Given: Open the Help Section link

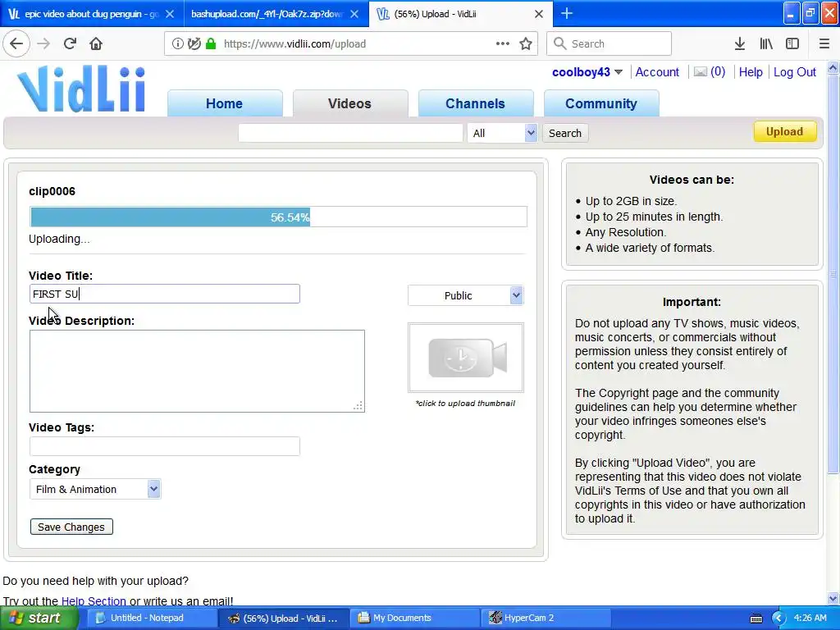Looking at the screenshot, I should pos(94,601).
